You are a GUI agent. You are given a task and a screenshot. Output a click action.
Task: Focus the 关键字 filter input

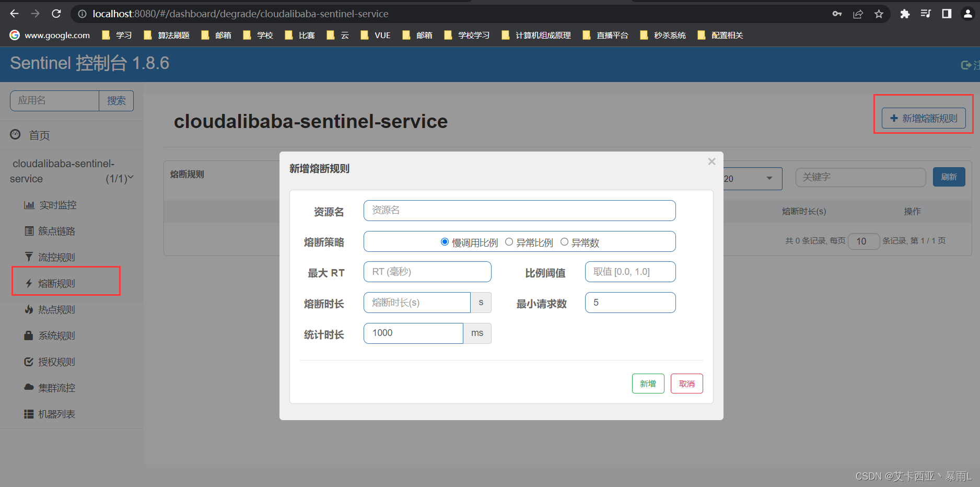coord(860,177)
